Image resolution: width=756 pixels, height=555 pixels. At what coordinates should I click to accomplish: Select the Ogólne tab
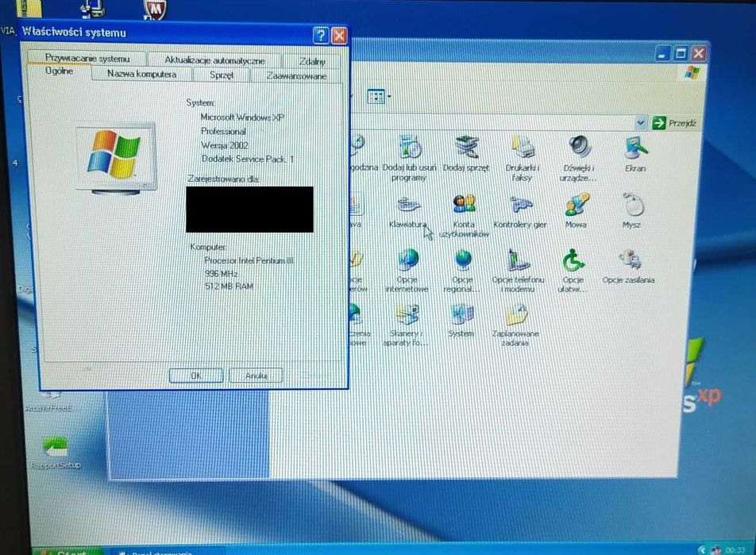click(x=59, y=71)
